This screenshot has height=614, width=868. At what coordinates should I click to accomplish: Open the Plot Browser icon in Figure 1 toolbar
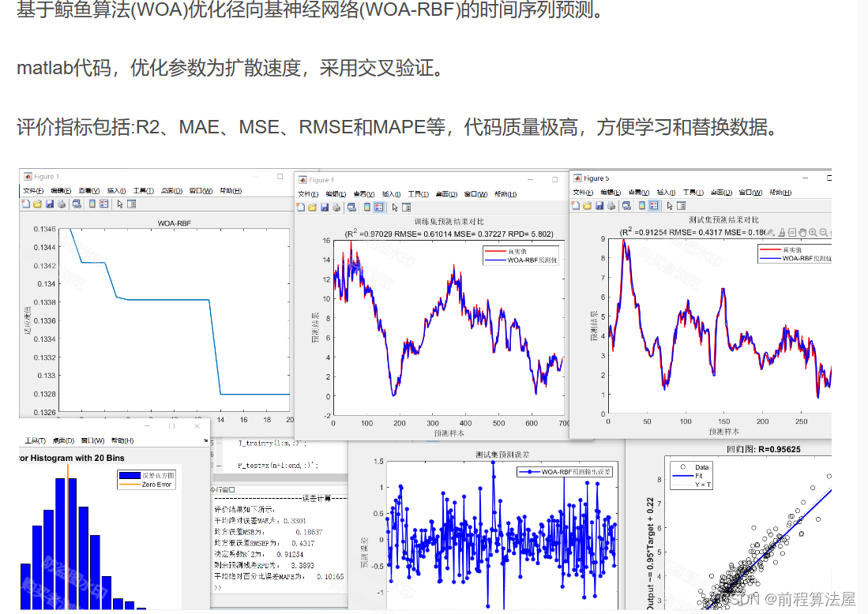click(x=131, y=203)
